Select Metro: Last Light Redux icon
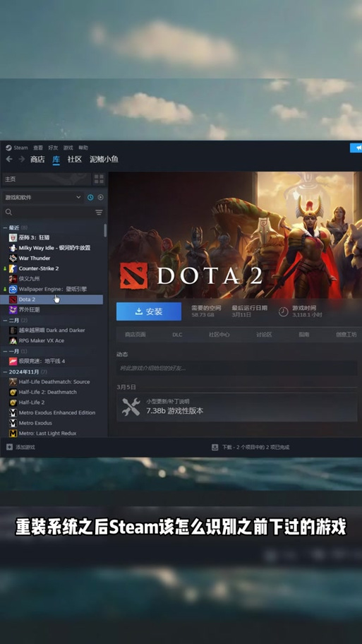Viewport: 362px width, 644px height. pos(13,434)
